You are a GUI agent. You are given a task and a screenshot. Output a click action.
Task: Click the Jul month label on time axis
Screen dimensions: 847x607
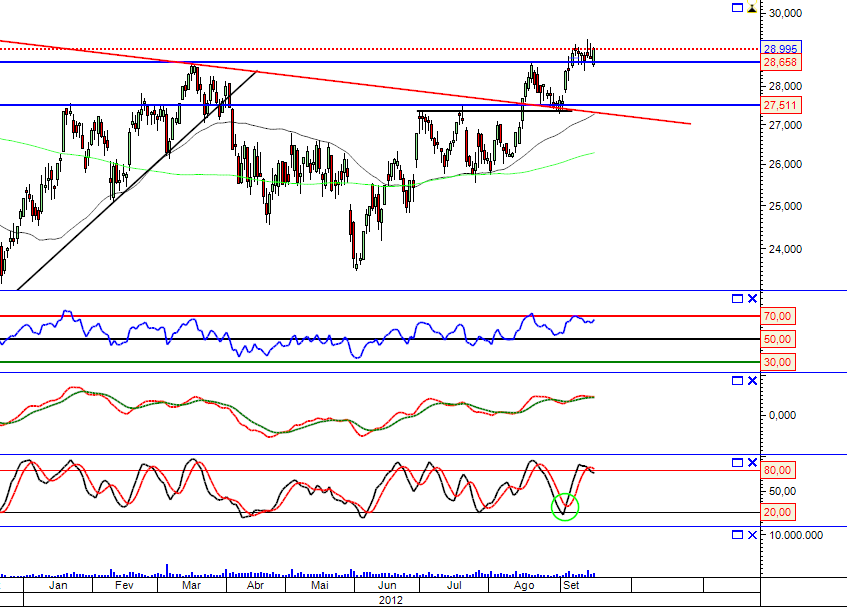pyautogui.click(x=454, y=585)
